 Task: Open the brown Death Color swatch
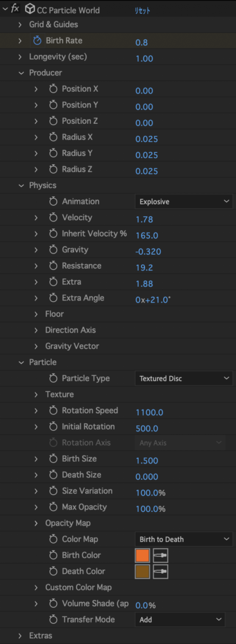coord(142,572)
